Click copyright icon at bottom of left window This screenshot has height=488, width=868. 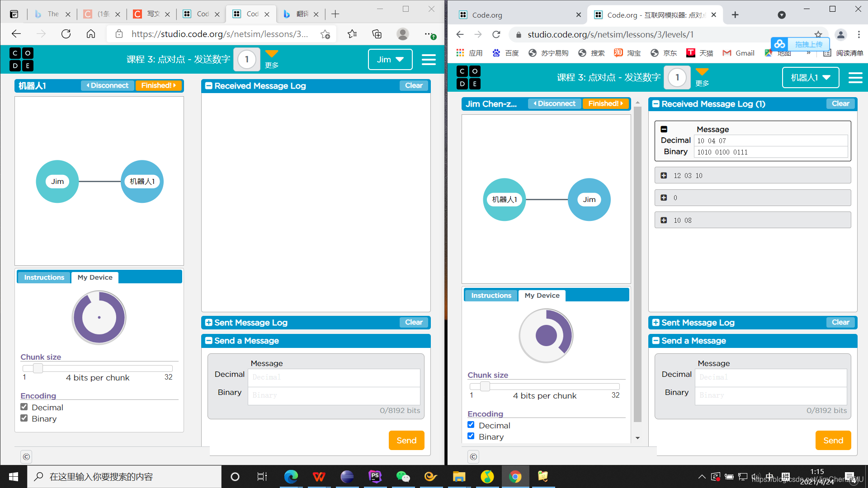(26, 457)
